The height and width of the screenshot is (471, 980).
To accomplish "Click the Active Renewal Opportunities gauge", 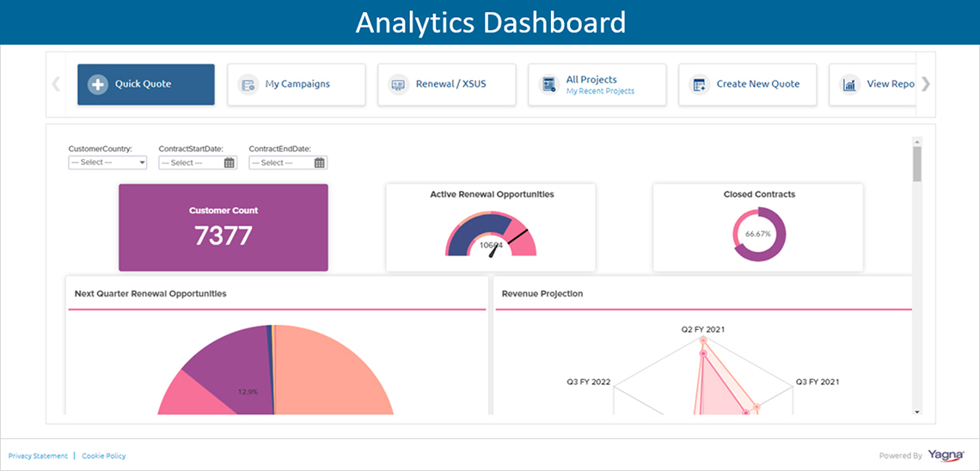I will [x=491, y=235].
